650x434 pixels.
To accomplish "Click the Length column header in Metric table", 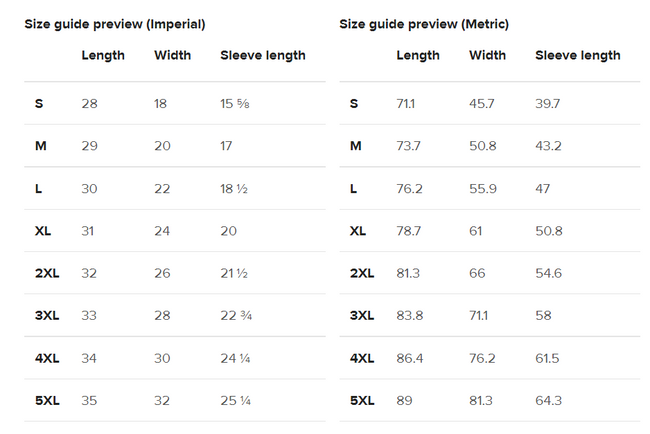I will pos(418,56).
